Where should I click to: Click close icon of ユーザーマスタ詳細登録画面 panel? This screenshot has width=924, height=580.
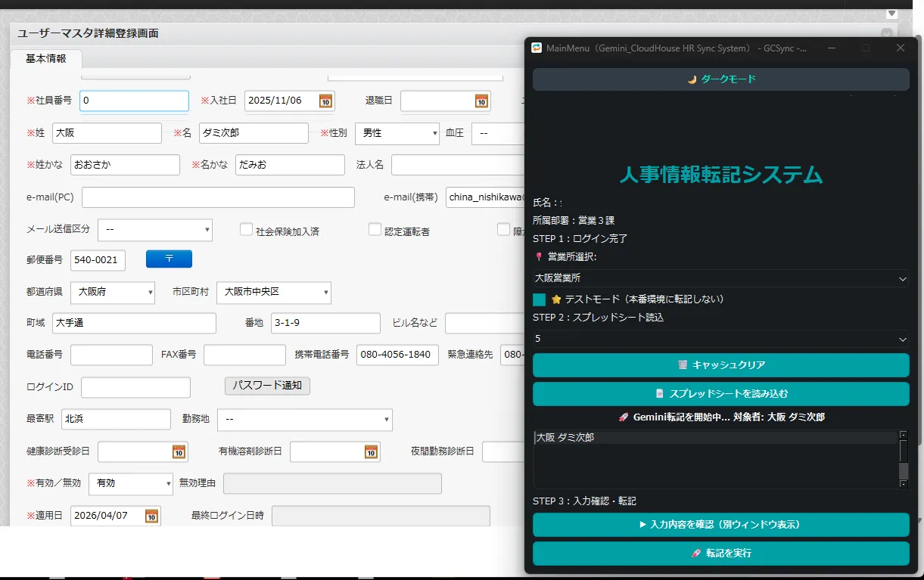pos(887,33)
